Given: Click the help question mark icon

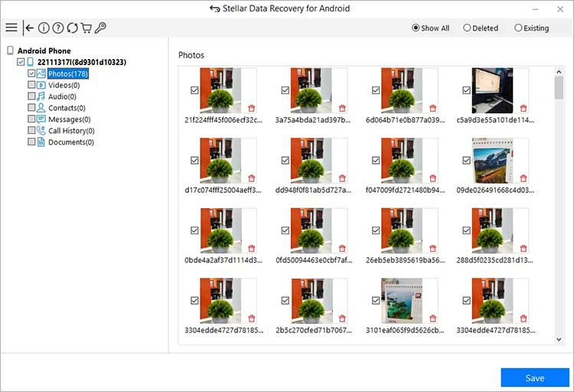Looking at the screenshot, I should (x=57, y=28).
